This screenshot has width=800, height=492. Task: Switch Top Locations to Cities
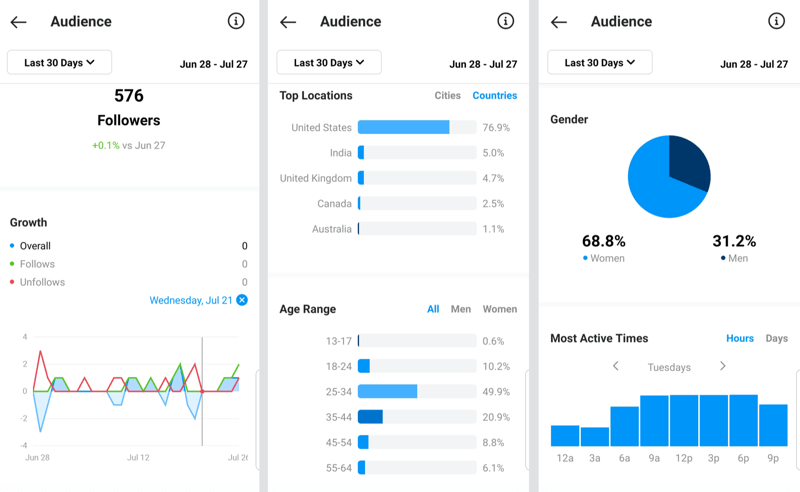click(x=447, y=96)
